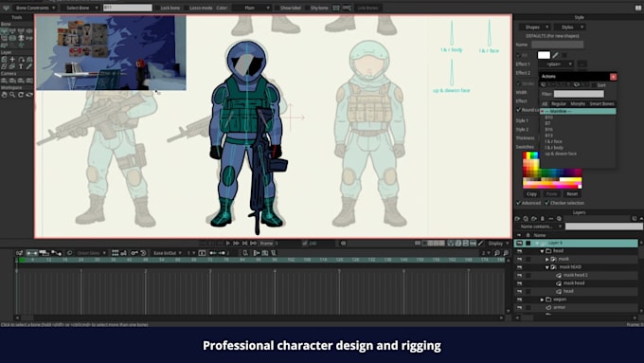The image size is (644, 363).
Task: Collapse the mask HEAD group layer
Action: (x=547, y=267)
